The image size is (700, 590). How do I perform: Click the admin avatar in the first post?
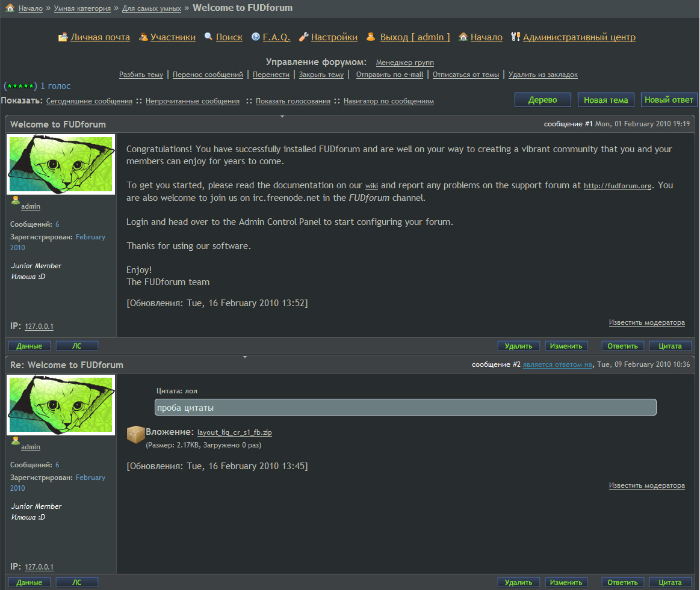[x=61, y=164]
